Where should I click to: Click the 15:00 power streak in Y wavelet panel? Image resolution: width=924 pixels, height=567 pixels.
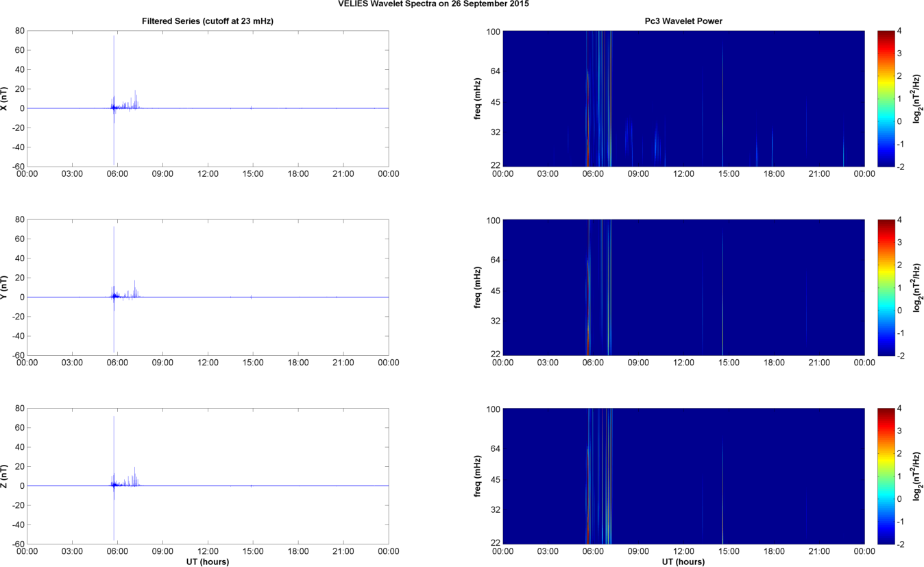pyautogui.click(x=722, y=291)
